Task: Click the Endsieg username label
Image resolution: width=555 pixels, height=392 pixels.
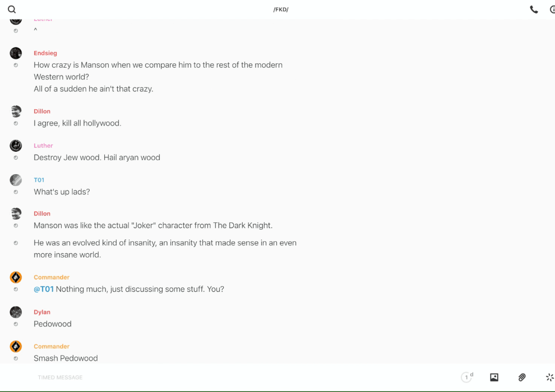Action: point(45,53)
